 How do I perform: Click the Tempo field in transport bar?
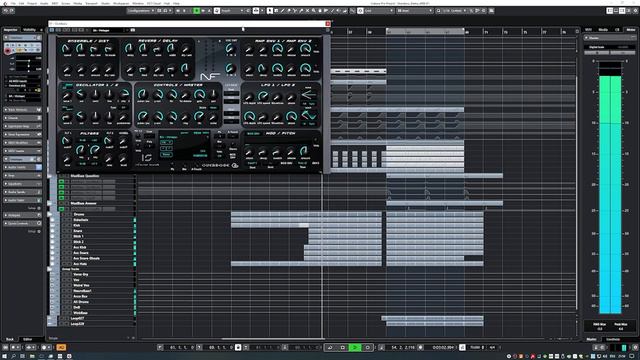coord(477,347)
